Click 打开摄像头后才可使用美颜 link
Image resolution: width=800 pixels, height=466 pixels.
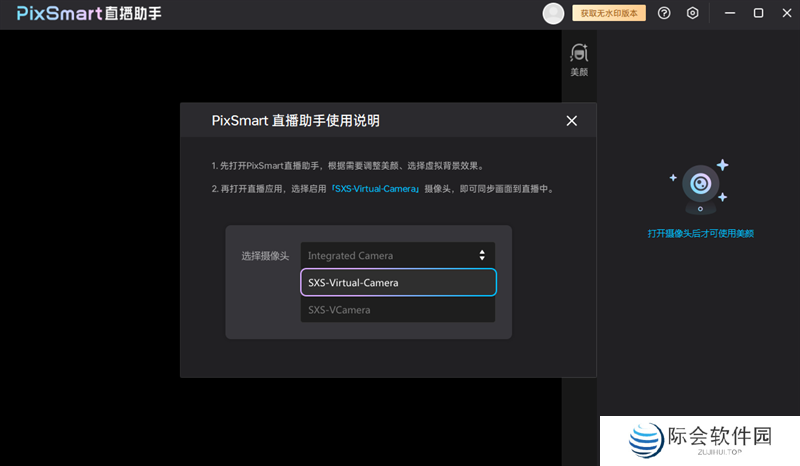click(x=701, y=233)
